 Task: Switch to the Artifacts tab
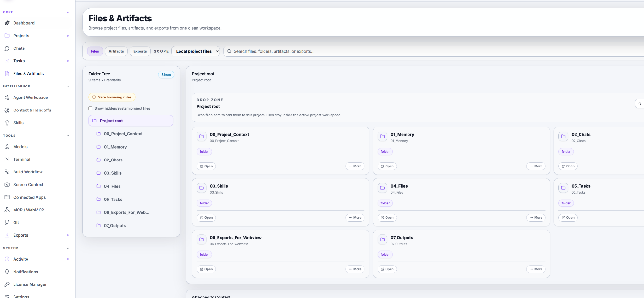click(116, 51)
